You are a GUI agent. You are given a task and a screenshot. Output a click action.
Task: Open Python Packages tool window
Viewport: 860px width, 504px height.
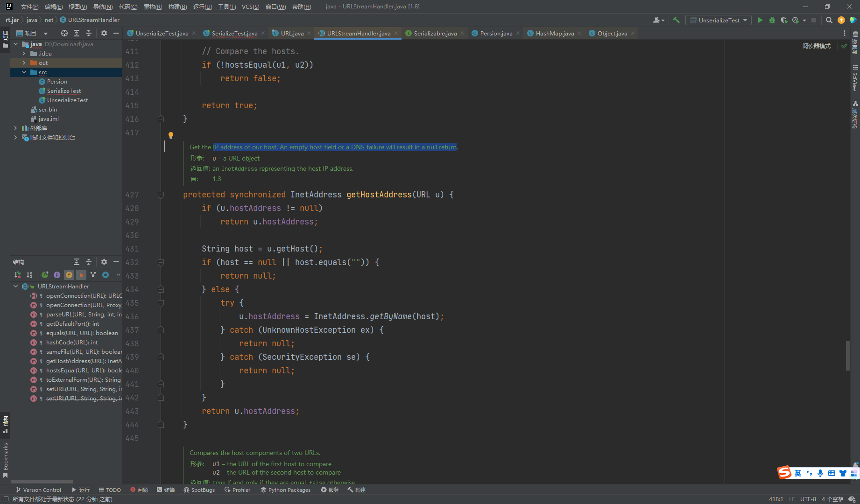[285, 490]
